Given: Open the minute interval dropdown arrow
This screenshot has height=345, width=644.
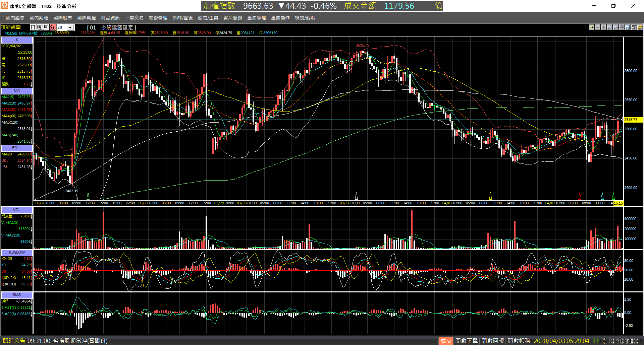Looking at the screenshot, I should coord(70,27).
